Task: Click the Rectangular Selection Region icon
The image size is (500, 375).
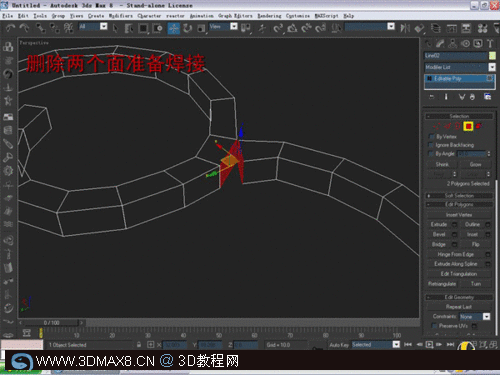Action: coord(143,29)
